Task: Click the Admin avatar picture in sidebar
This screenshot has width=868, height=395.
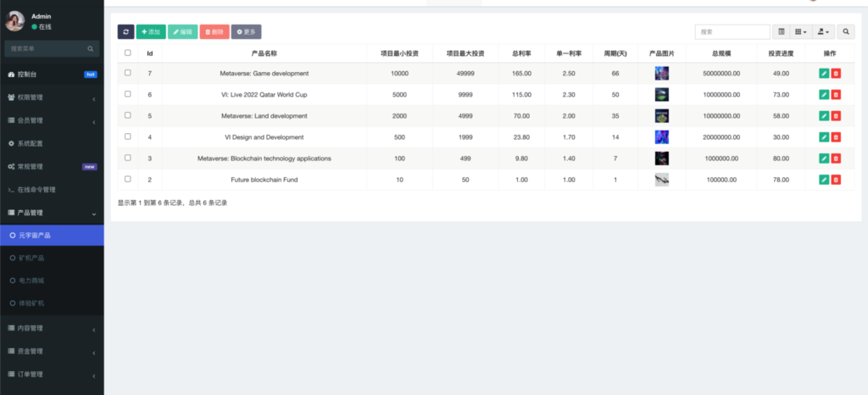Action: pyautogui.click(x=15, y=21)
